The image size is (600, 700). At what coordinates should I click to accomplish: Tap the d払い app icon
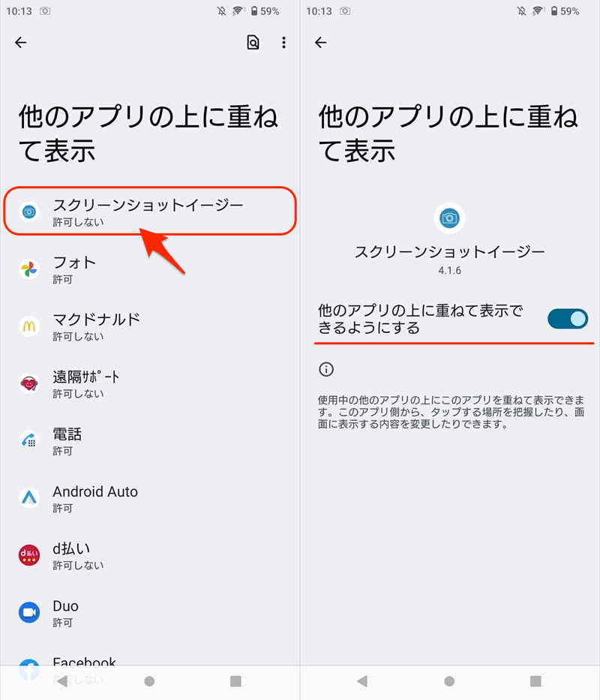click(29, 555)
